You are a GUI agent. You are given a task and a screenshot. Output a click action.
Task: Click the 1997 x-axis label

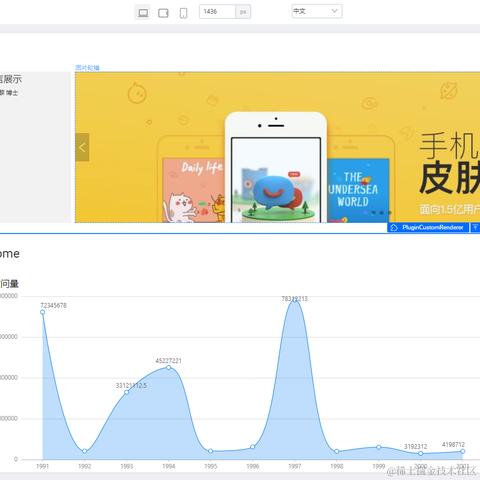point(295,466)
